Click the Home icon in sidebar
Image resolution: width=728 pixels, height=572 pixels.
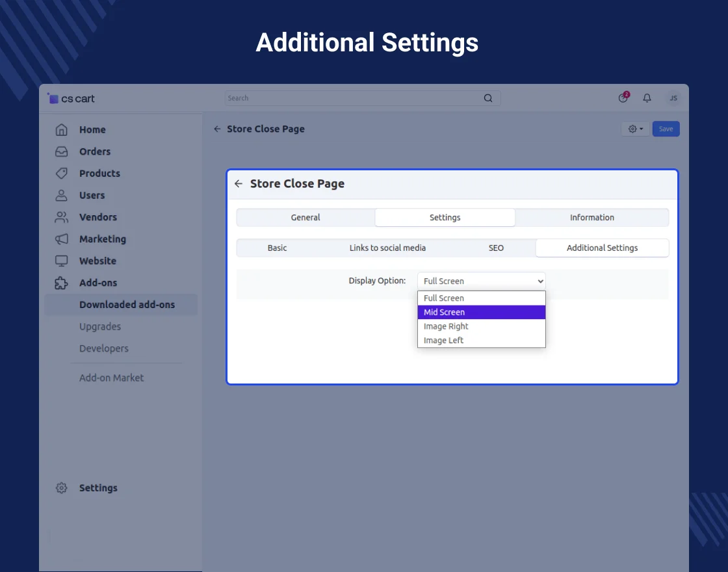coord(62,130)
